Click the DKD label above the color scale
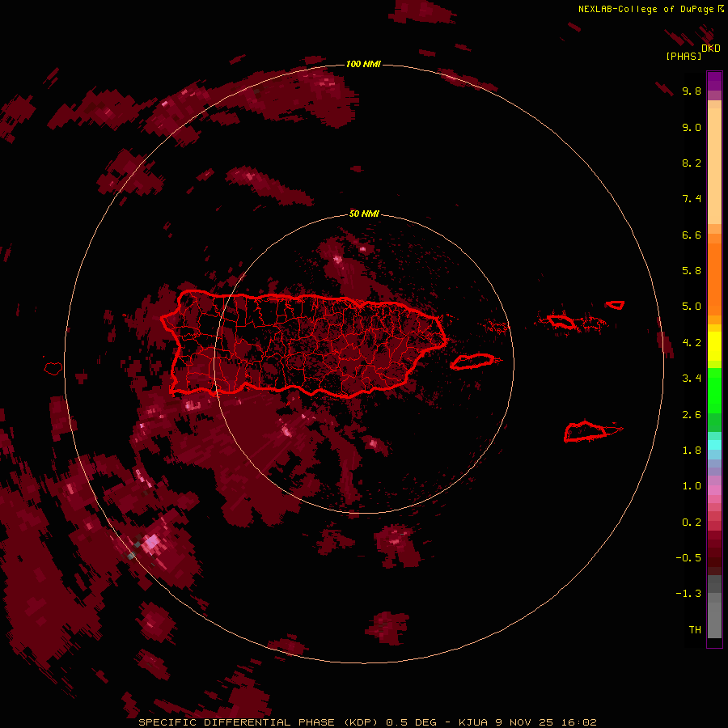The height and width of the screenshot is (728, 728). (x=711, y=49)
